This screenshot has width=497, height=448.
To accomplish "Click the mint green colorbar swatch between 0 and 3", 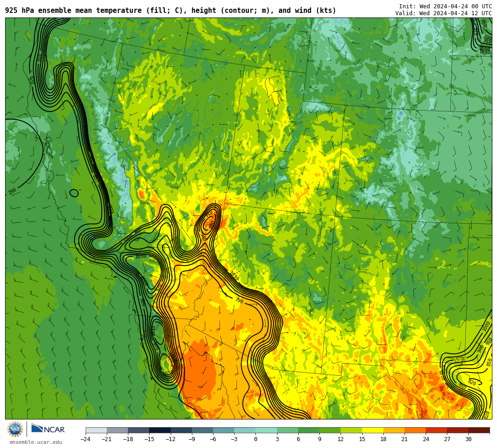I will point(266,430).
